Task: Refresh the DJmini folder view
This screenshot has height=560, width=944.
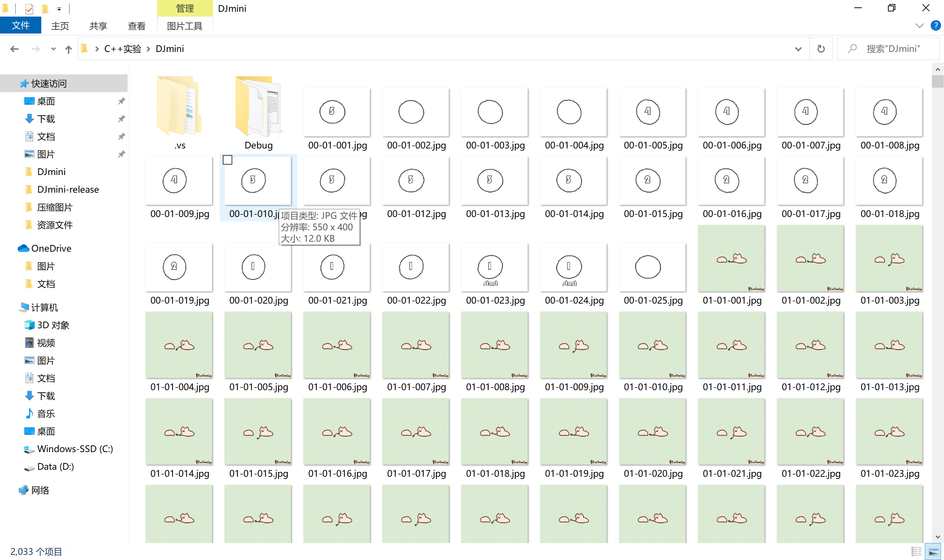Action: [821, 49]
